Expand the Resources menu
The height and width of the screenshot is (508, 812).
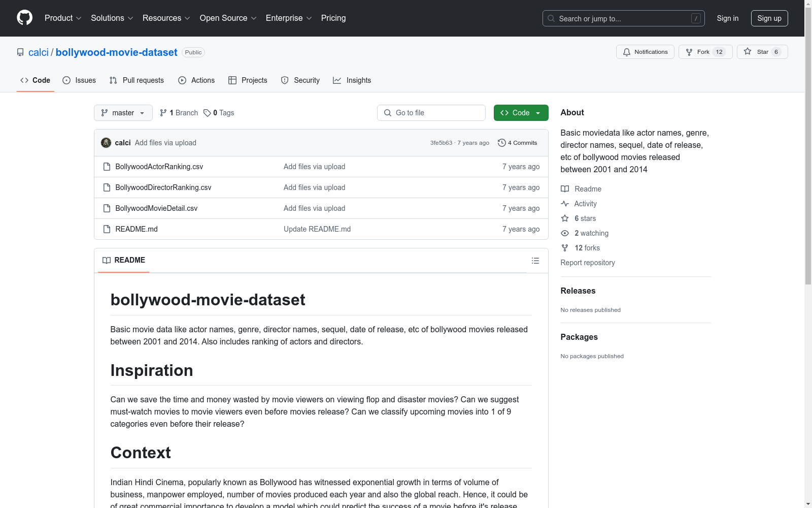[166, 18]
